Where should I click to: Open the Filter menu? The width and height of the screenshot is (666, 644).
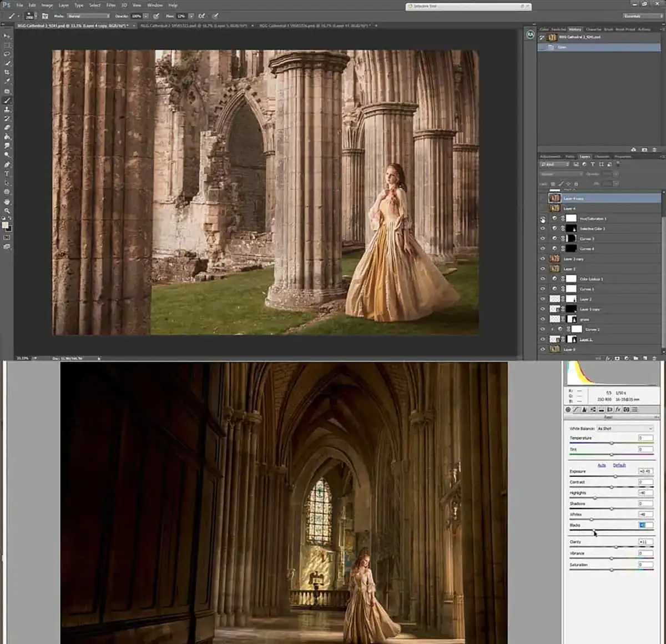pos(111,5)
